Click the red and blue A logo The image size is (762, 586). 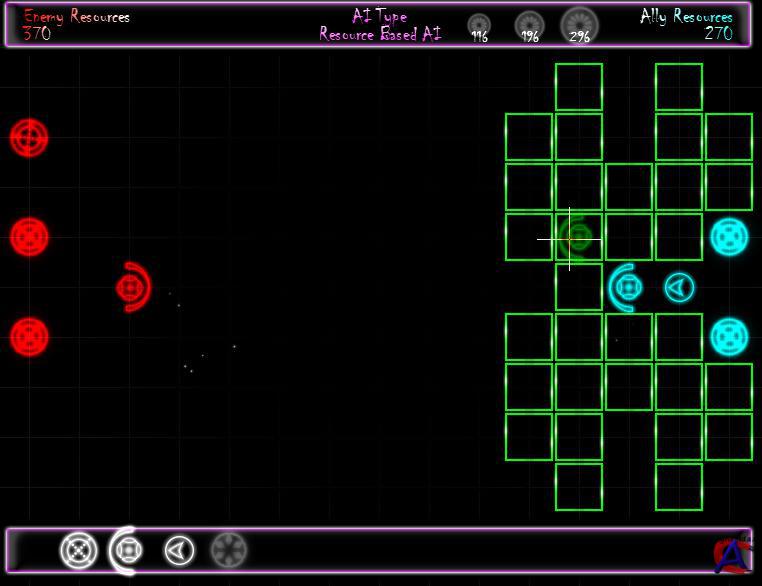coord(732,553)
